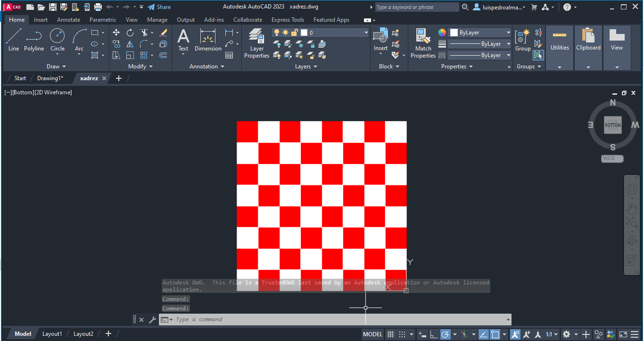
Task: Open the Annotate ribbon tab
Action: pos(68,20)
